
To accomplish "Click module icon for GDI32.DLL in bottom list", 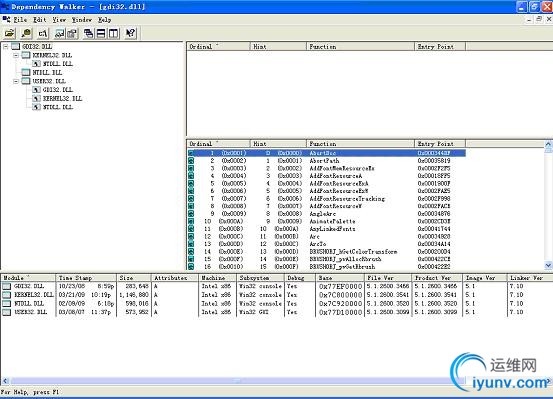I will click(x=7, y=286).
